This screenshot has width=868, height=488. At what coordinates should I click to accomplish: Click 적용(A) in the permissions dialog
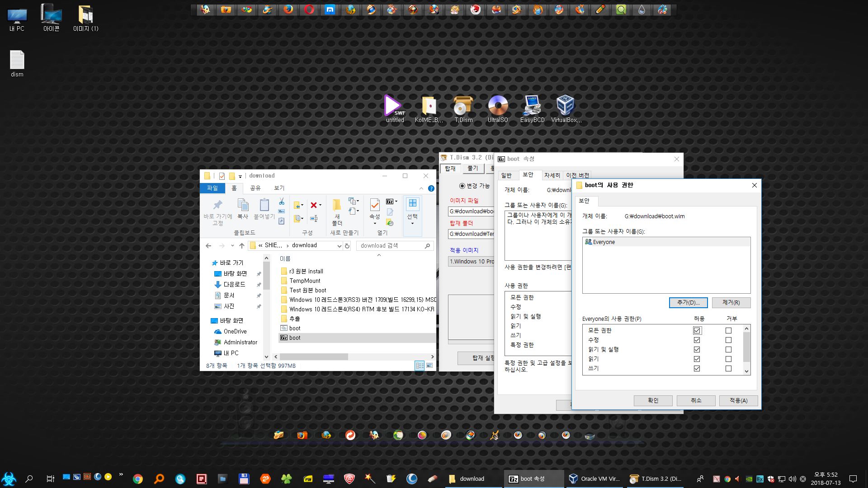[x=738, y=401]
